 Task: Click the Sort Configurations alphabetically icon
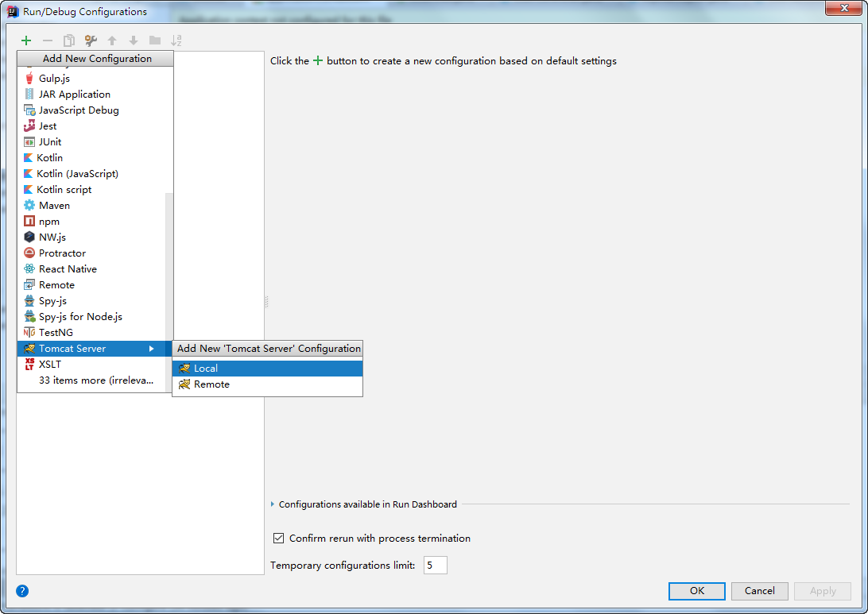coord(176,41)
